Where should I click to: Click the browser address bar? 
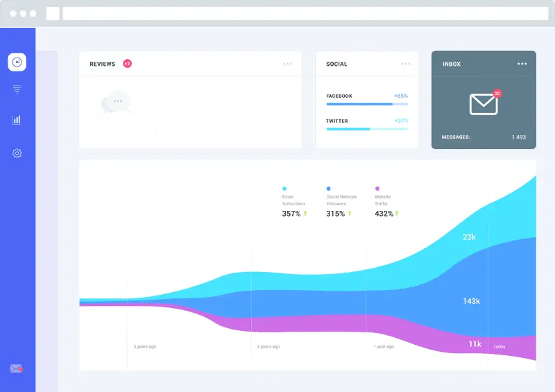pos(305,13)
